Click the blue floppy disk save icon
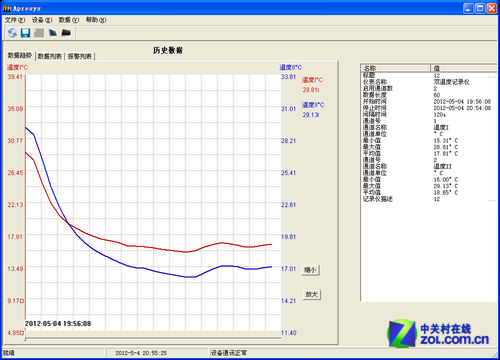This screenshot has height=360, width=500. [26, 33]
